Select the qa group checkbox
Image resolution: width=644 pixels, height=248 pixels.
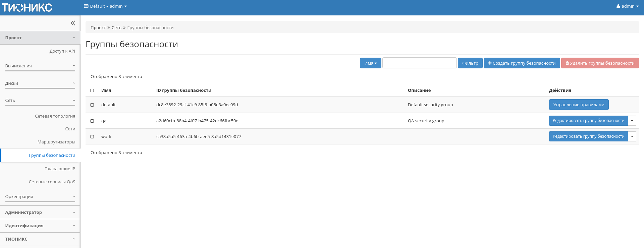(92, 121)
